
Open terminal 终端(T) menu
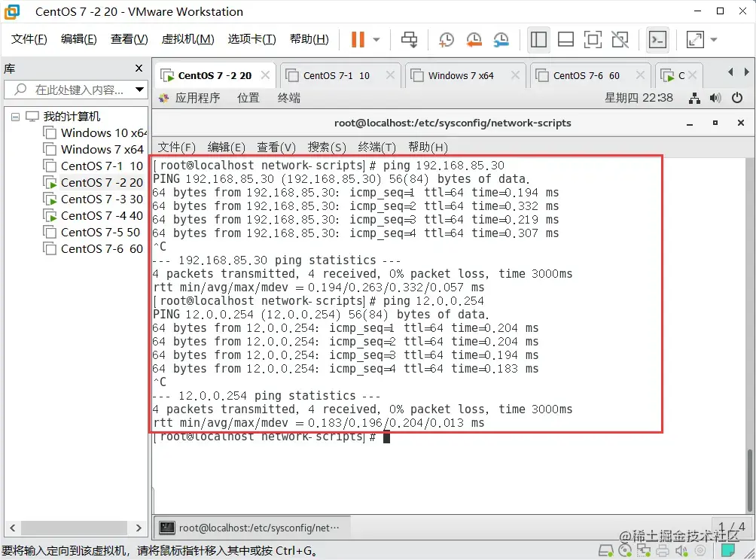tap(377, 147)
